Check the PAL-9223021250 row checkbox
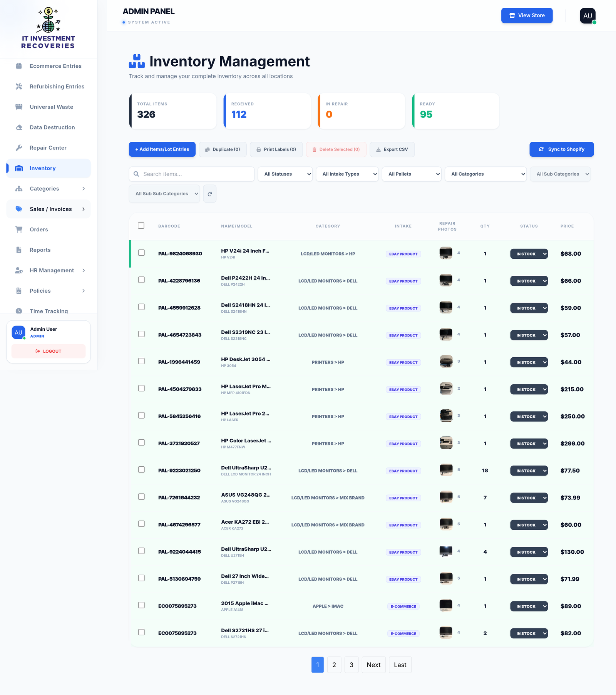Viewport: 616px width, 695px height. point(141,470)
